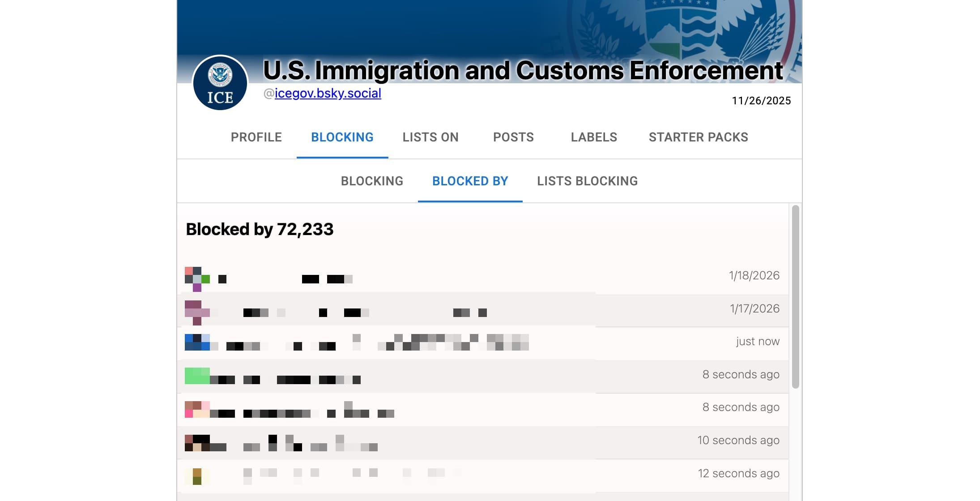Click the green avatar in blocked list
The image size is (980, 501).
coord(197,376)
